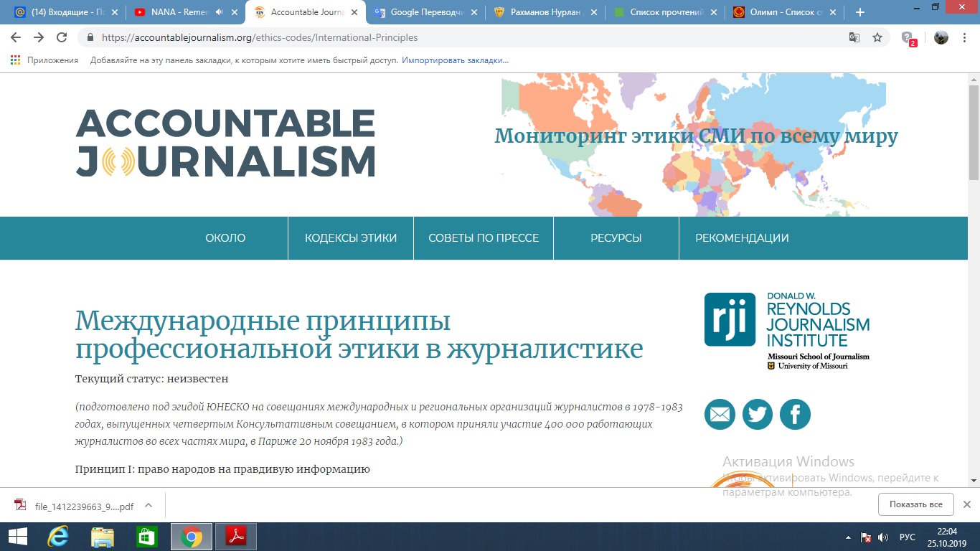
Task: Click the Accountable Journalism logo
Action: [225, 143]
